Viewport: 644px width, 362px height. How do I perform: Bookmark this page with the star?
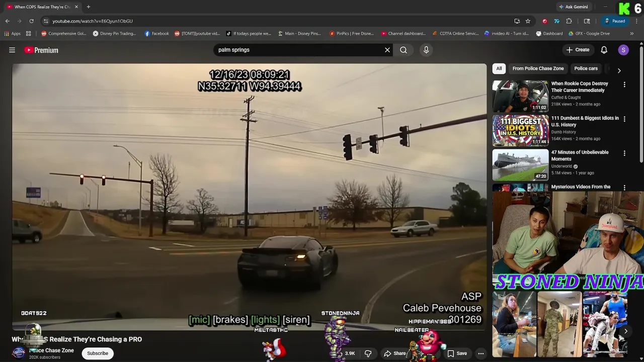coord(528,21)
